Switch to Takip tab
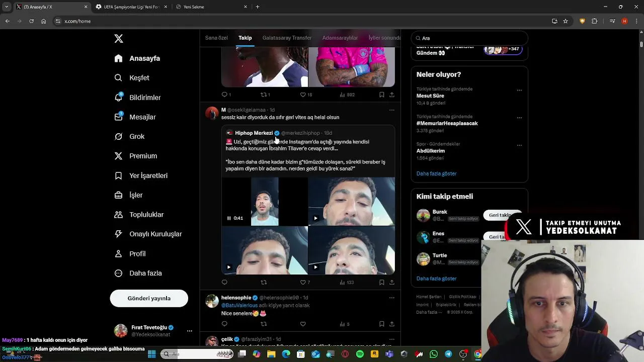This screenshot has width=644, height=362. point(245,38)
